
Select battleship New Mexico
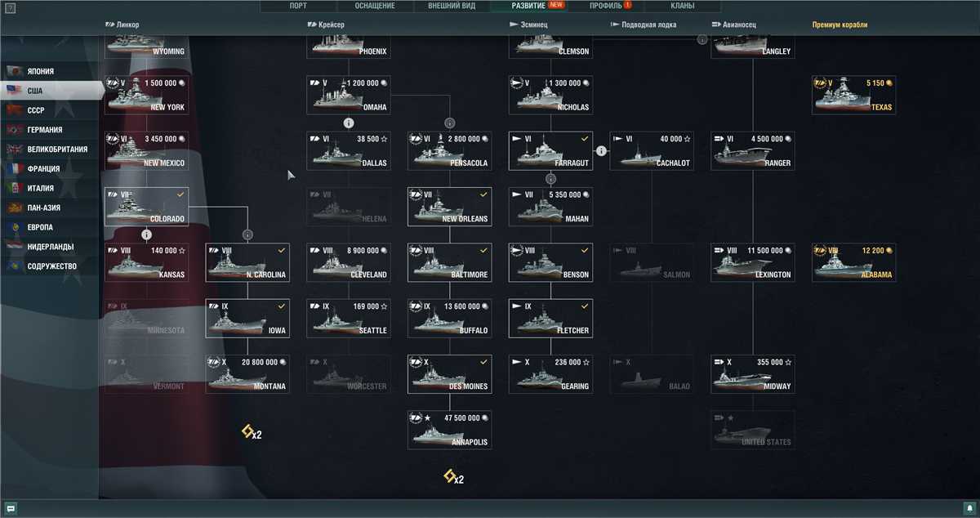point(146,151)
